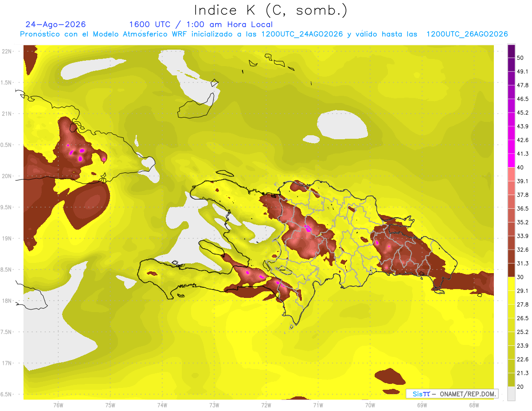Click the '20N' latitude label
Image resolution: width=532 pixels, height=411 pixels.
click(x=7, y=176)
